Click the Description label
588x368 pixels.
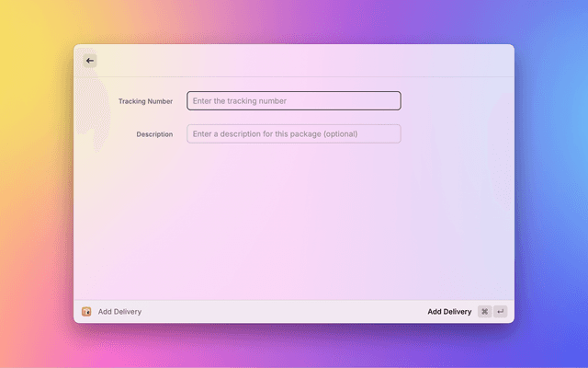click(x=154, y=134)
